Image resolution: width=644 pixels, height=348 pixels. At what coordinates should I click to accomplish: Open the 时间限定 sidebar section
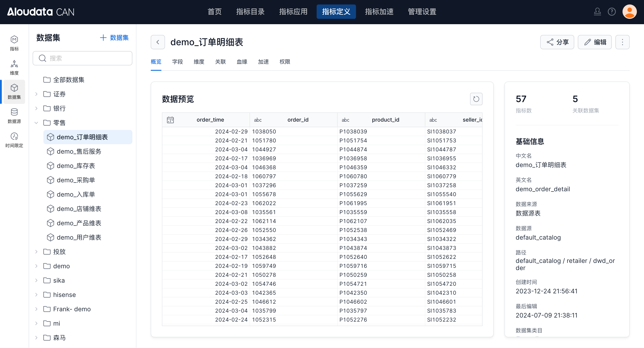pyautogui.click(x=14, y=140)
